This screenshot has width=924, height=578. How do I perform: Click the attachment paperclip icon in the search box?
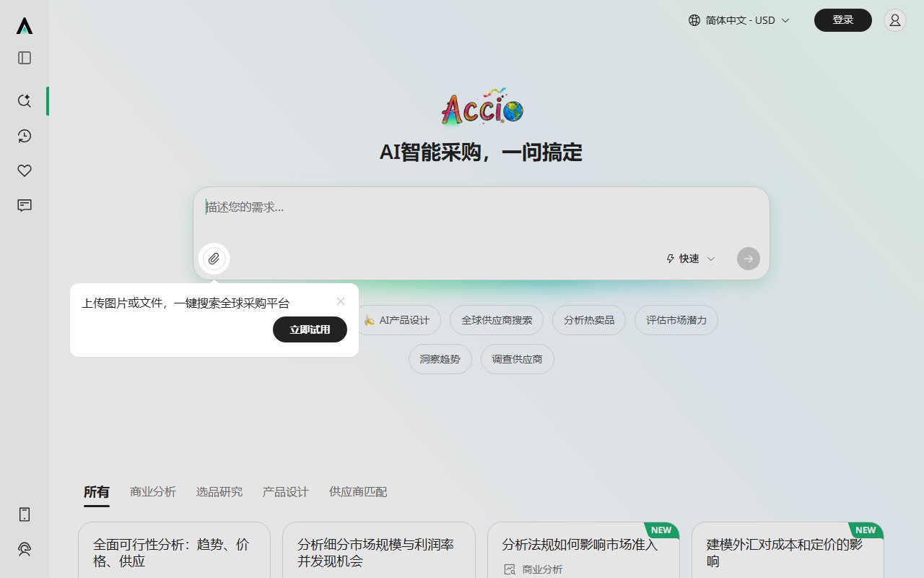coord(213,258)
